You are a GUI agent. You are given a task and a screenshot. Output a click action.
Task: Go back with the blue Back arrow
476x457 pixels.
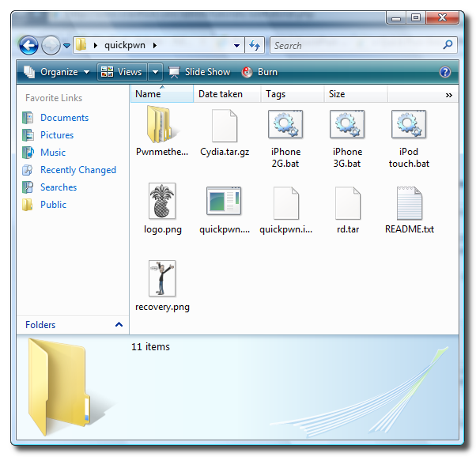[x=28, y=46]
